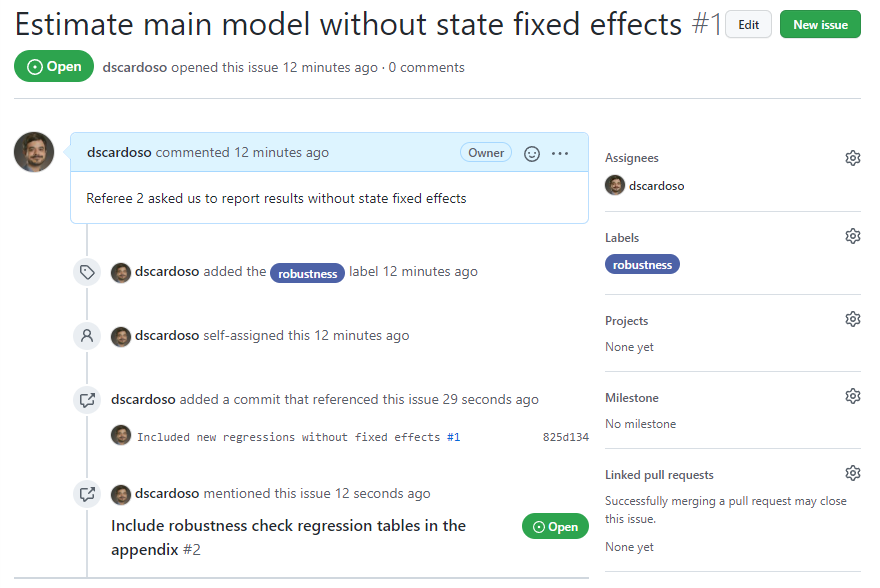Click dscardoso's large avatar beside comment
The image size is (880, 588).
coord(34,152)
